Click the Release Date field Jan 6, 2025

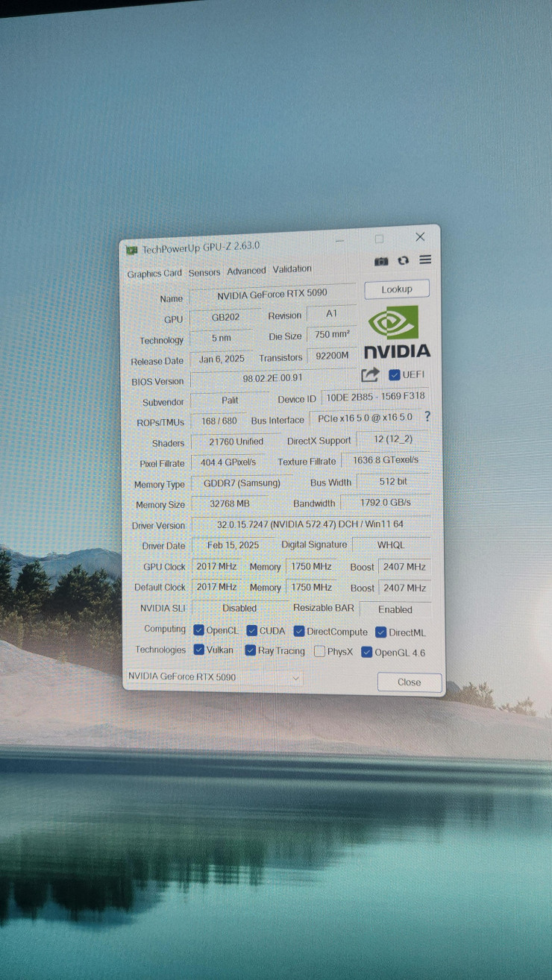tap(222, 359)
